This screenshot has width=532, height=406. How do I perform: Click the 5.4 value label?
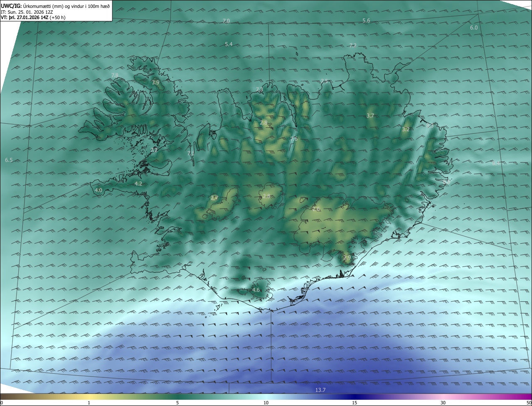pos(229,44)
